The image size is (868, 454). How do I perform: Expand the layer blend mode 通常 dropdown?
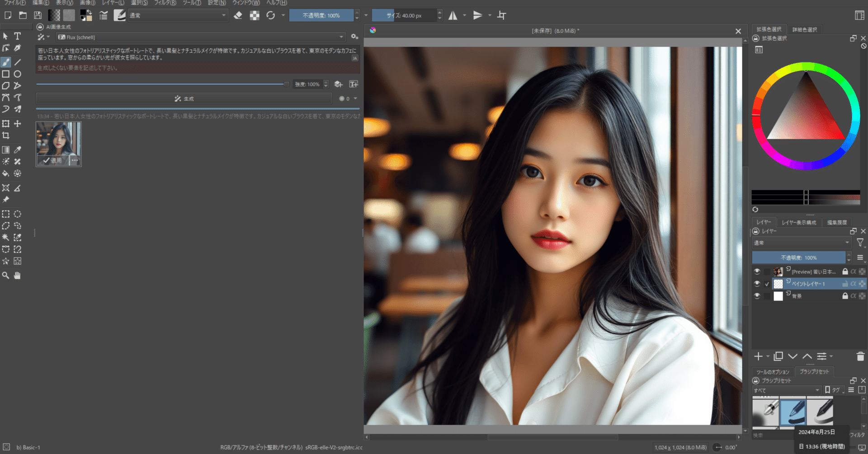tap(801, 243)
